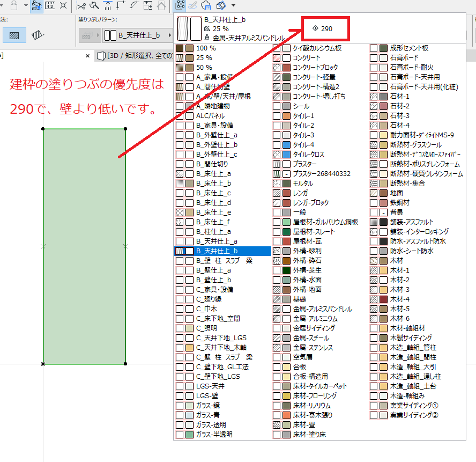
Task: Click the scissors Split tool icon
Action: (81, 5)
